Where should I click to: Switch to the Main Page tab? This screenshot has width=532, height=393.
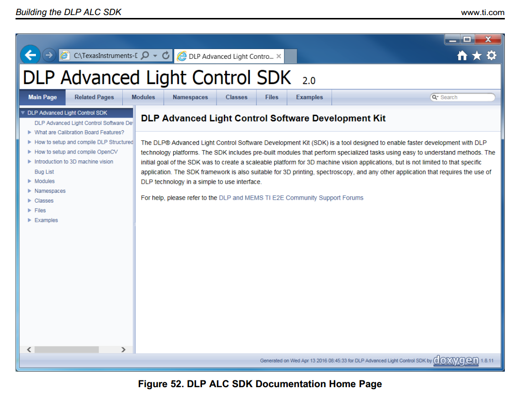tap(42, 97)
